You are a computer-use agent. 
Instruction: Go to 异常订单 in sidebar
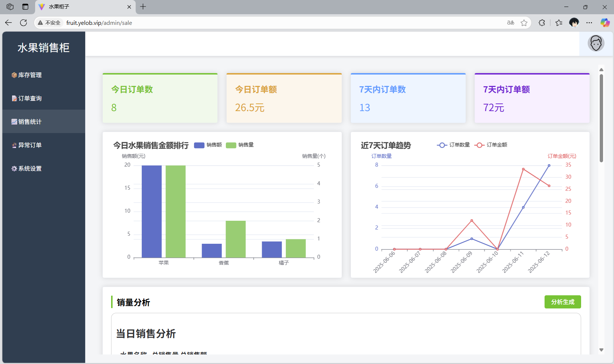pos(30,145)
